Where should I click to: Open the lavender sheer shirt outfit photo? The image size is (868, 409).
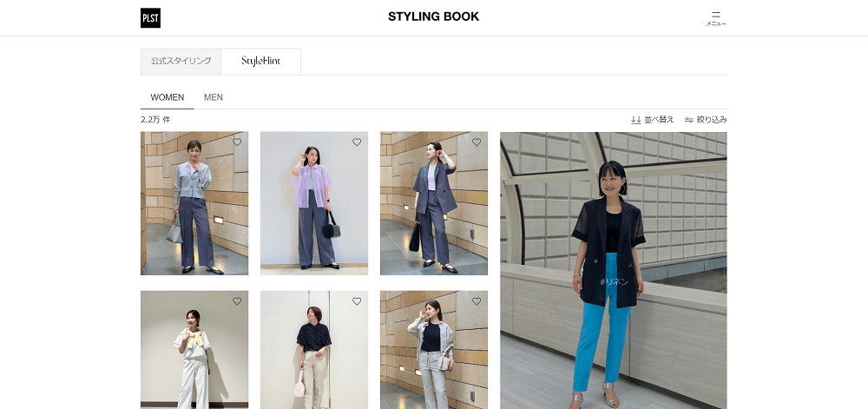[314, 203]
